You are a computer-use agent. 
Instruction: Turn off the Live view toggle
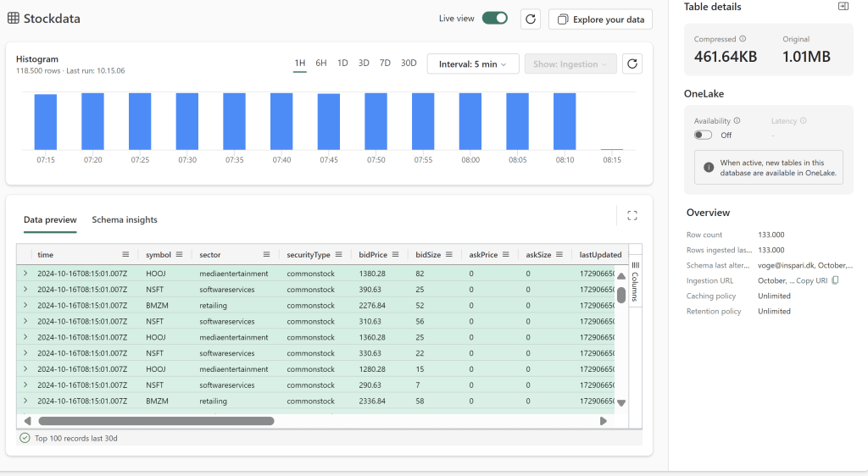point(494,19)
